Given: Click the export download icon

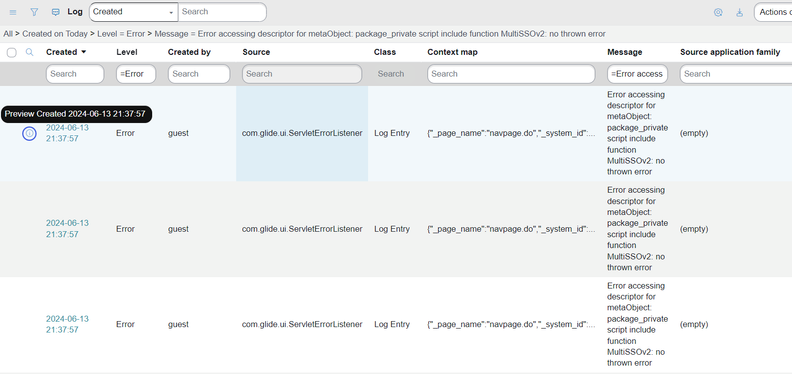Looking at the screenshot, I should click(739, 13).
